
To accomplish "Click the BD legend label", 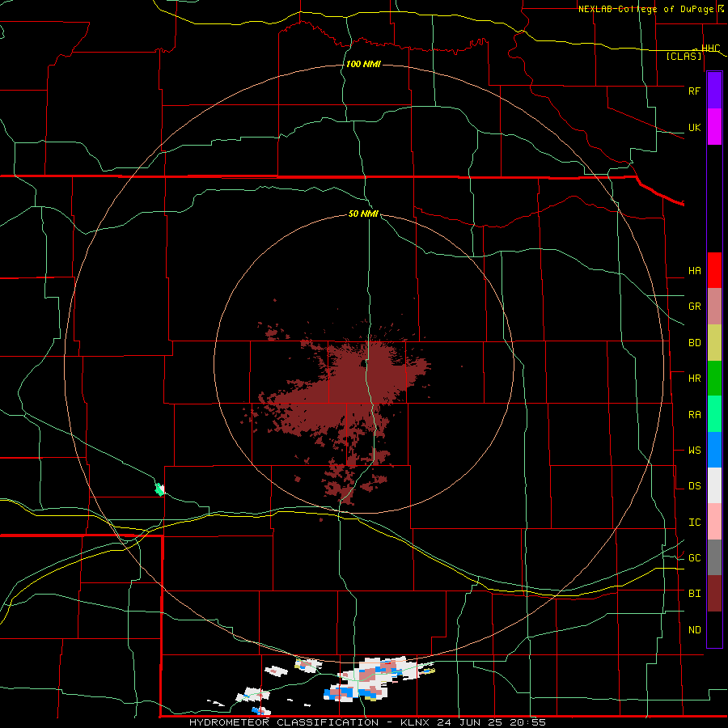I will (694, 343).
